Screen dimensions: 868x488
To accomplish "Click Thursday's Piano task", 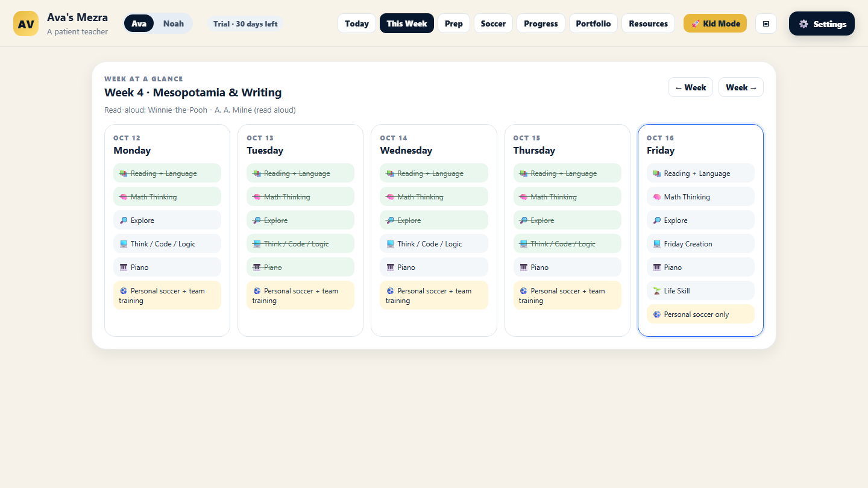I will pos(567,267).
